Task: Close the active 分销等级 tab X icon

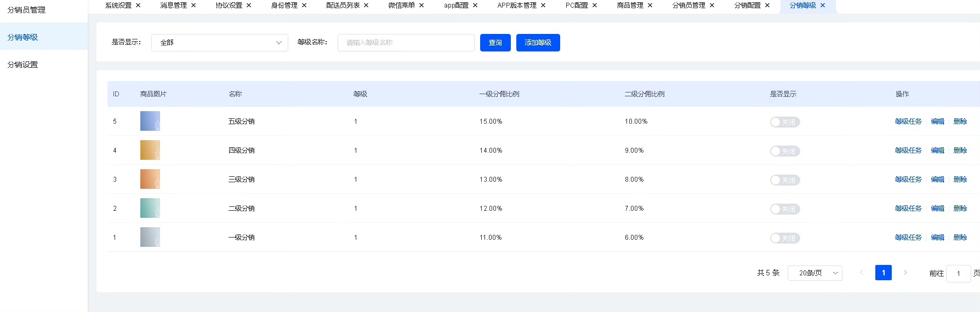Action: pos(823,5)
